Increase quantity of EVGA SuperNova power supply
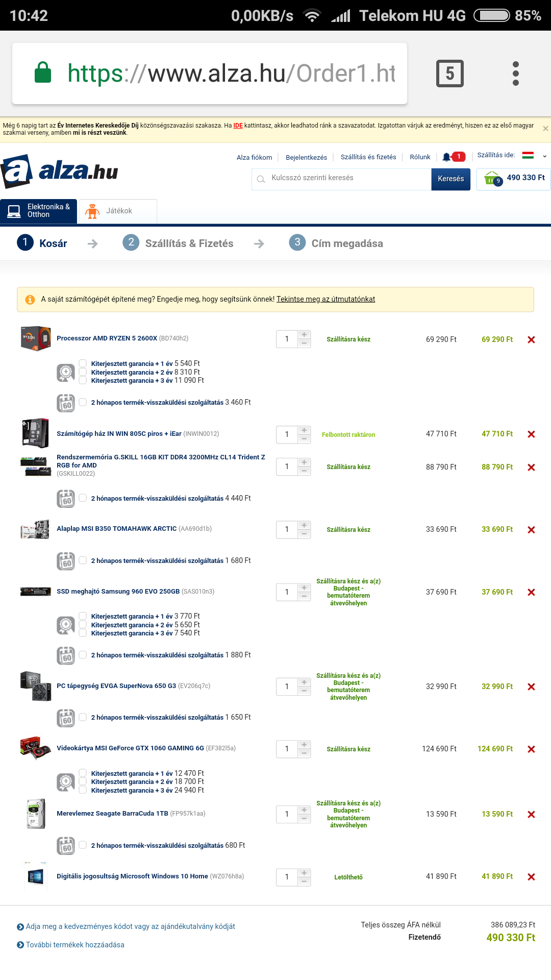 (304, 682)
